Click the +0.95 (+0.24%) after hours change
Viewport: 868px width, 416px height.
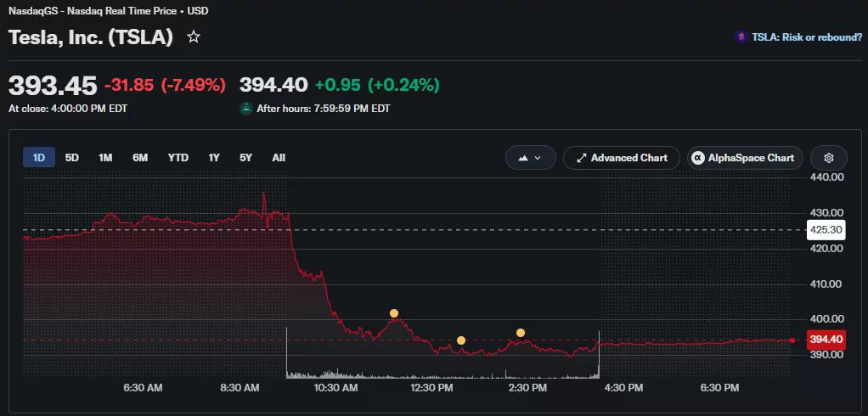[377, 85]
